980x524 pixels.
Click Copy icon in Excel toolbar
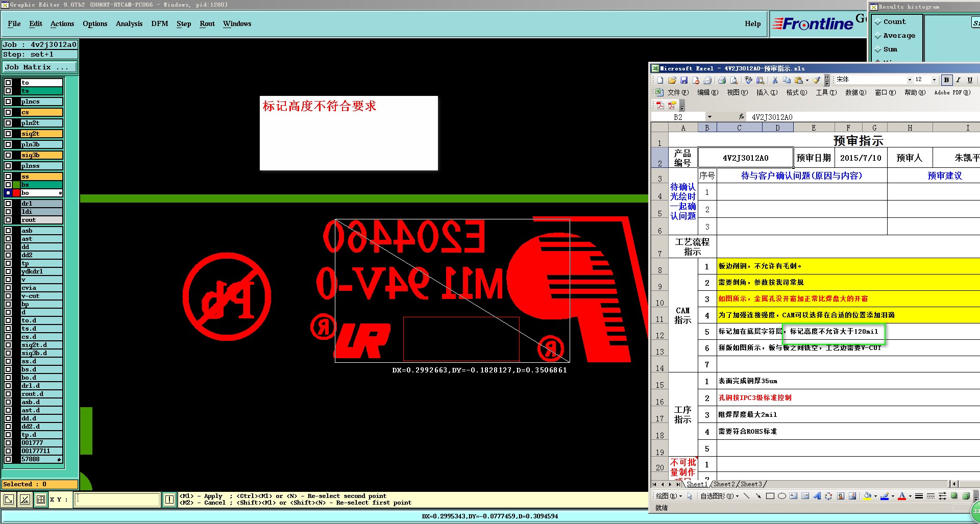point(787,80)
